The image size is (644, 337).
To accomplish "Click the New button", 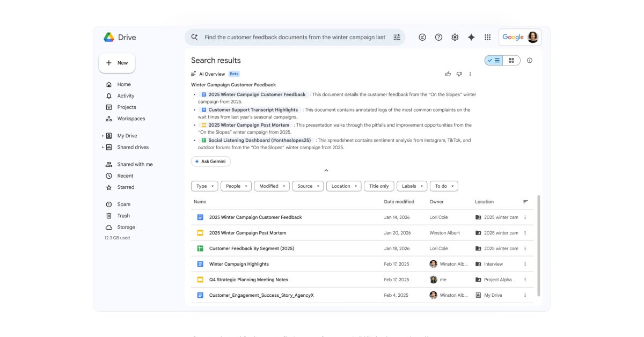I will coord(117,63).
